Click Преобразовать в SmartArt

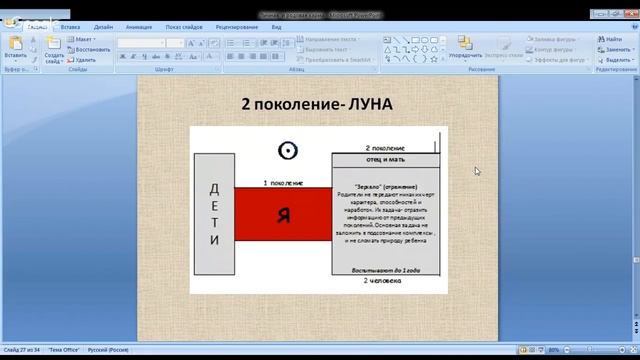[334, 60]
